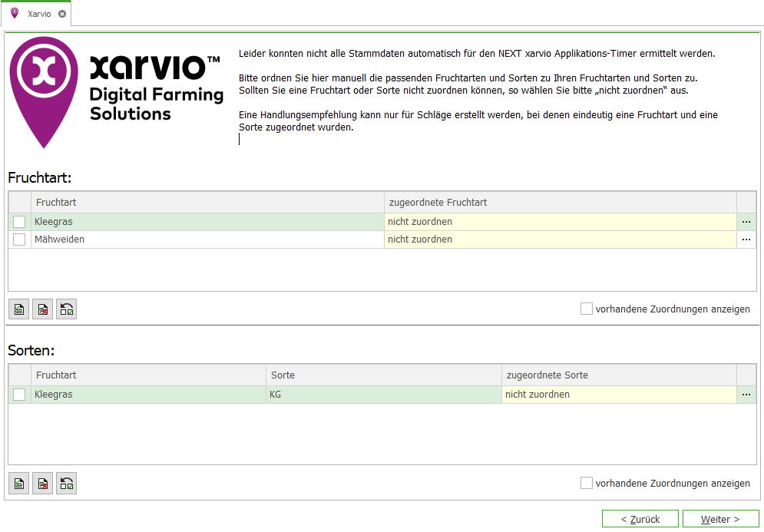Close the Xarvio tab
The image size is (764, 532).
click(61, 13)
